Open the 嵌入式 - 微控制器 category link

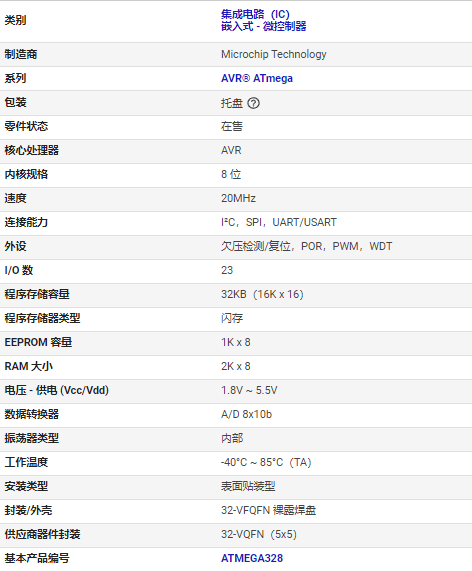click(264, 27)
